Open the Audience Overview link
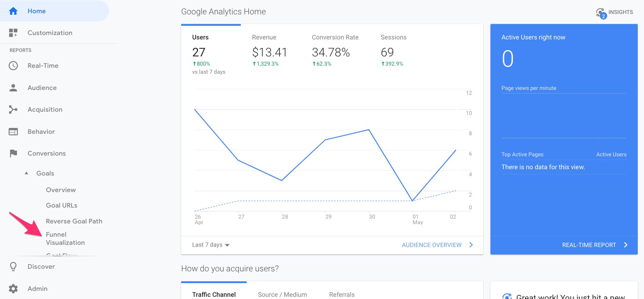 click(432, 245)
